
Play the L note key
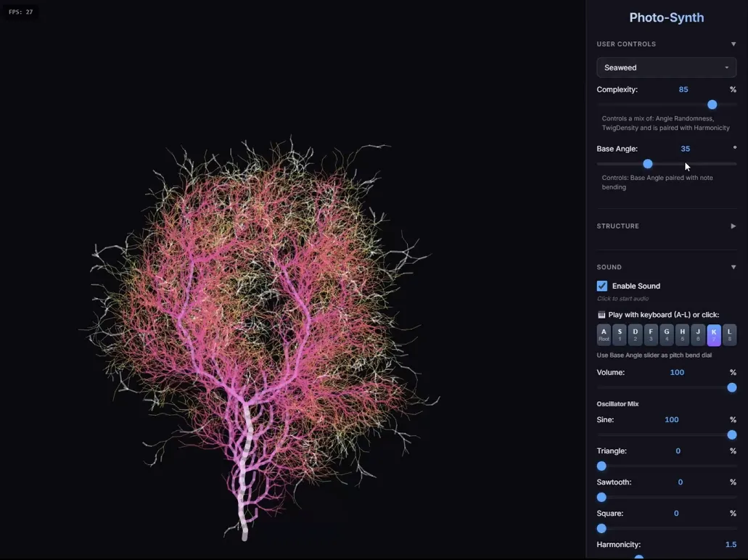pos(729,334)
